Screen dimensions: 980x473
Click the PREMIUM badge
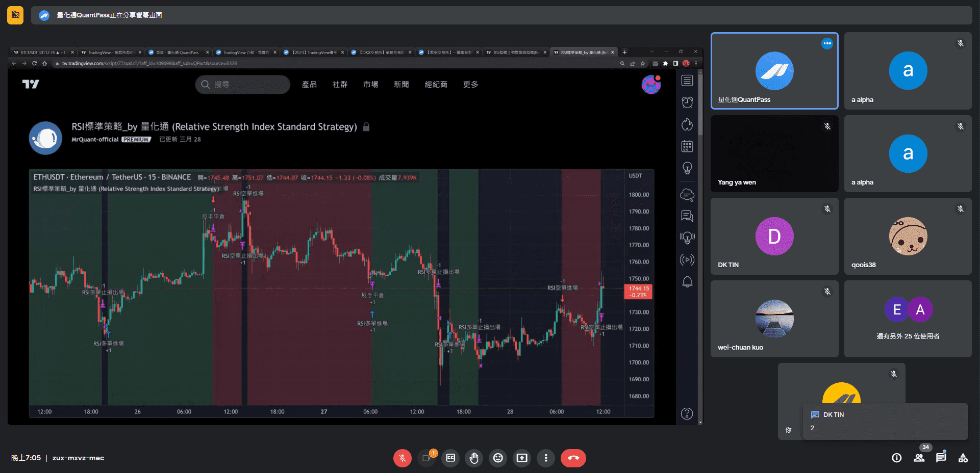click(136, 140)
